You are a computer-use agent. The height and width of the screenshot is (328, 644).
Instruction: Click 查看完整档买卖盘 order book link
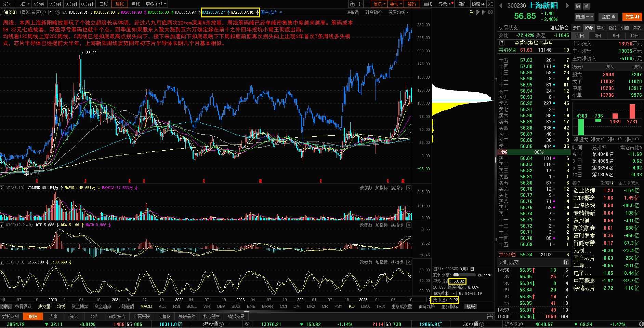pos(534,43)
